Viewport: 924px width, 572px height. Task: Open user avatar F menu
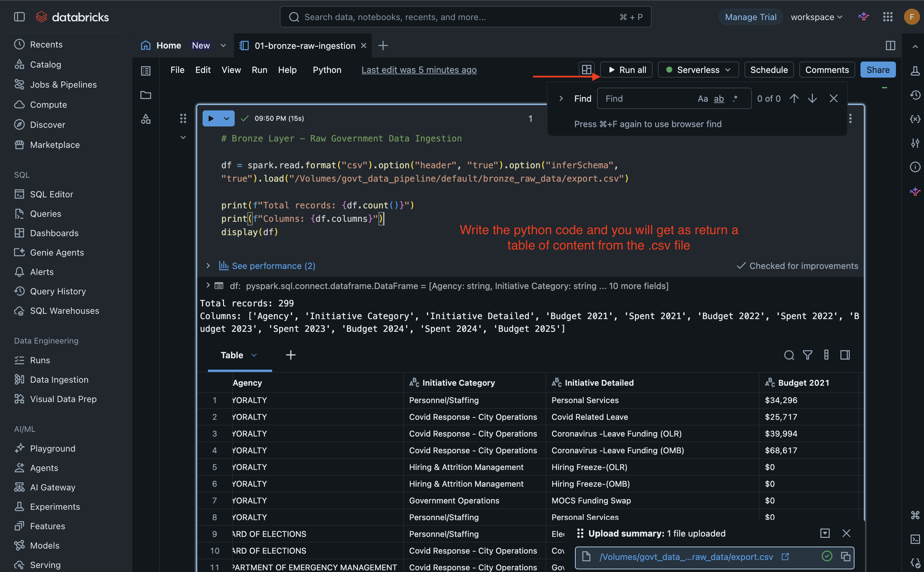912,17
